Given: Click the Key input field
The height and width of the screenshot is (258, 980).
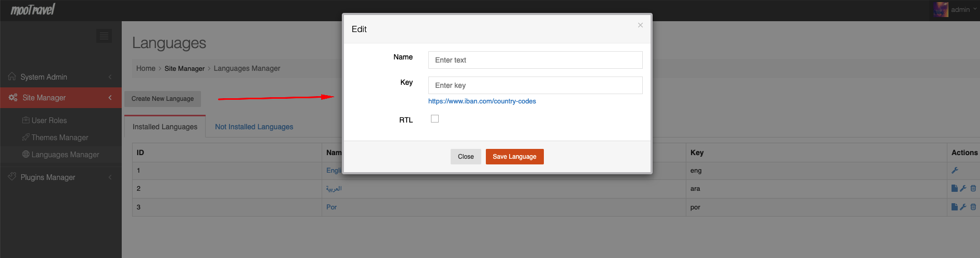Looking at the screenshot, I should click(535, 85).
